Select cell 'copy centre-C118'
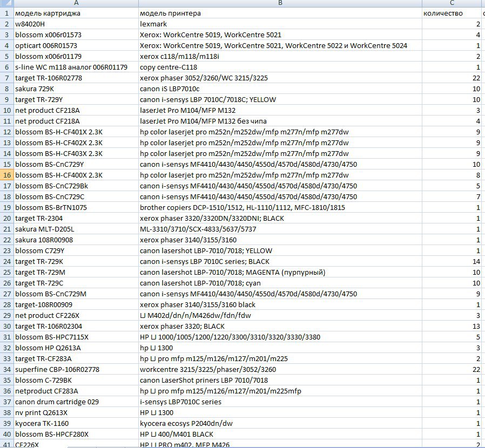Image resolution: width=485 pixels, height=448 pixels. [x=280, y=67]
